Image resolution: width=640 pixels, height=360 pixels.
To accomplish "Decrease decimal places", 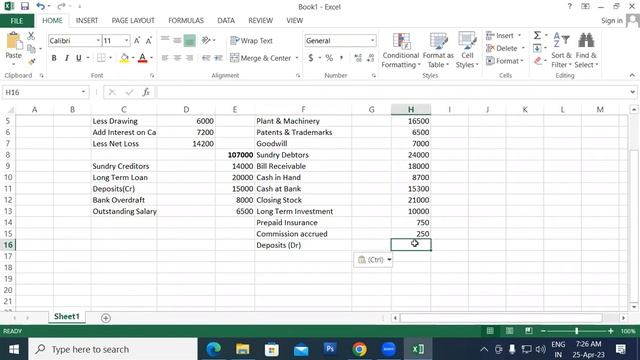I will pyautogui.click(x=371, y=58).
